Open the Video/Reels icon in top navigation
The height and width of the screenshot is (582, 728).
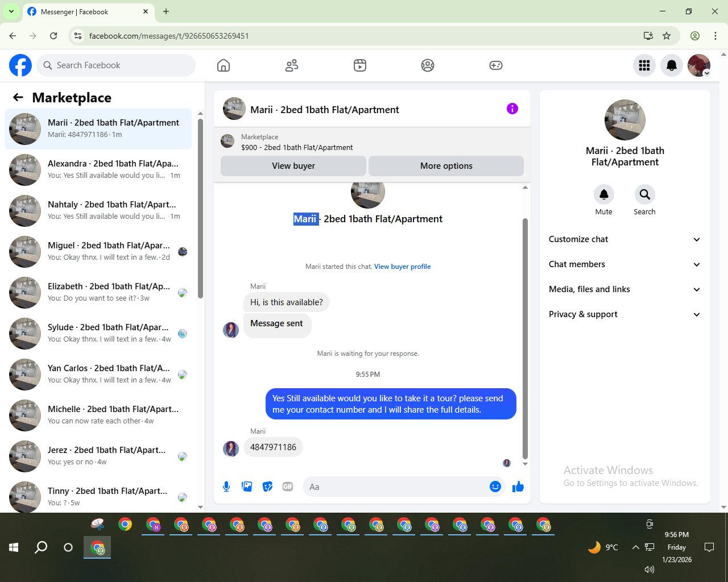[x=360, y=65]
